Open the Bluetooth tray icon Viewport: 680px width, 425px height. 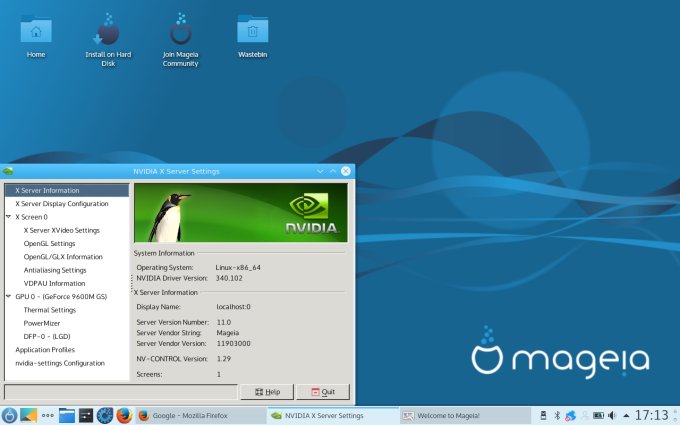click(x=557, y=415)
